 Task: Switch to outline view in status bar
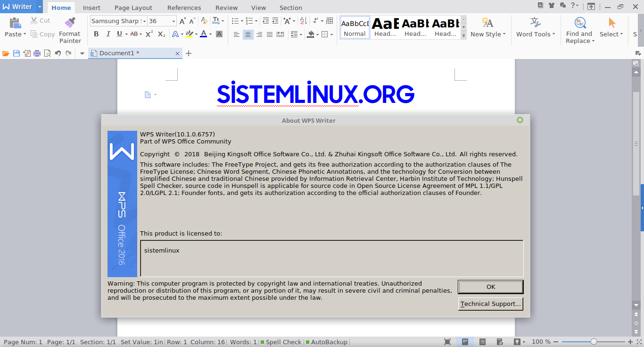pos(482,342)
